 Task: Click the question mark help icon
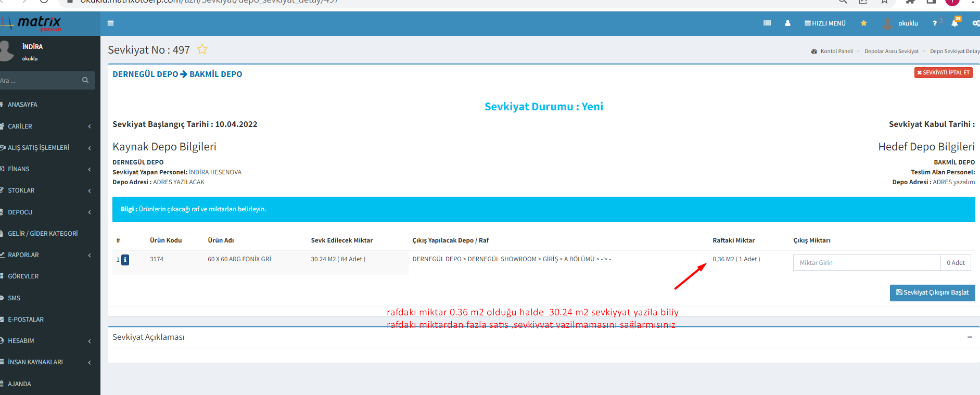coord(935,23)
